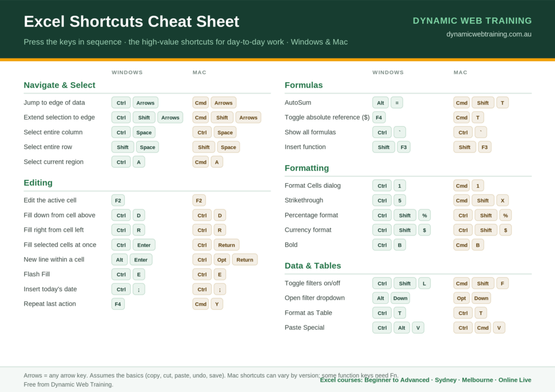555x392 pixels.
Task: Click the Windows L key in Toggle filters row
Action: [x=424, y=284]
